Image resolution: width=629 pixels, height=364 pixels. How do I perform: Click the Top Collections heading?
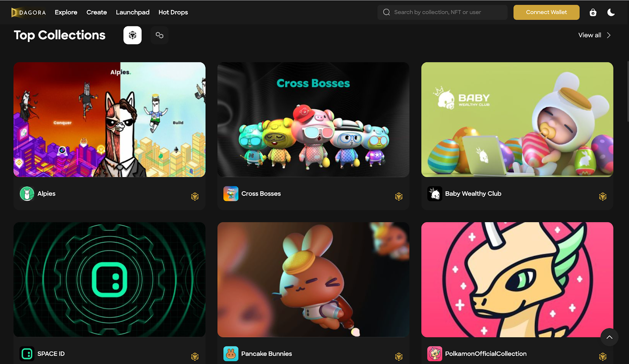tap(60, 35)
